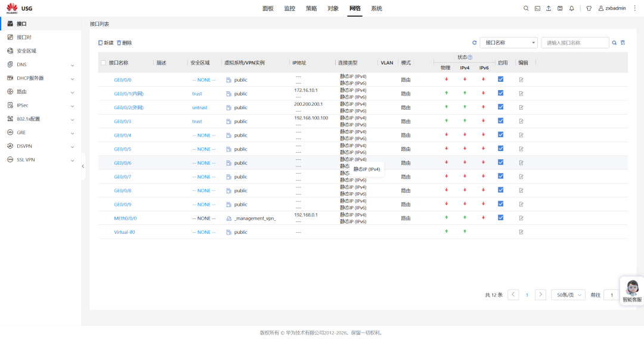Toggle the select-all checkbox in table header
This screenshot has height=339, width=644.
tap(103, 63)
